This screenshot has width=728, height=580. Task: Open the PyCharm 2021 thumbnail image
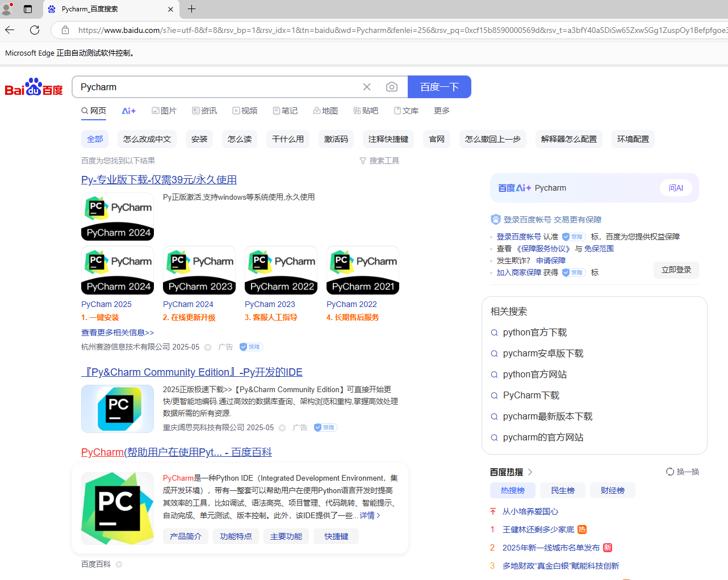pos(363,270)
